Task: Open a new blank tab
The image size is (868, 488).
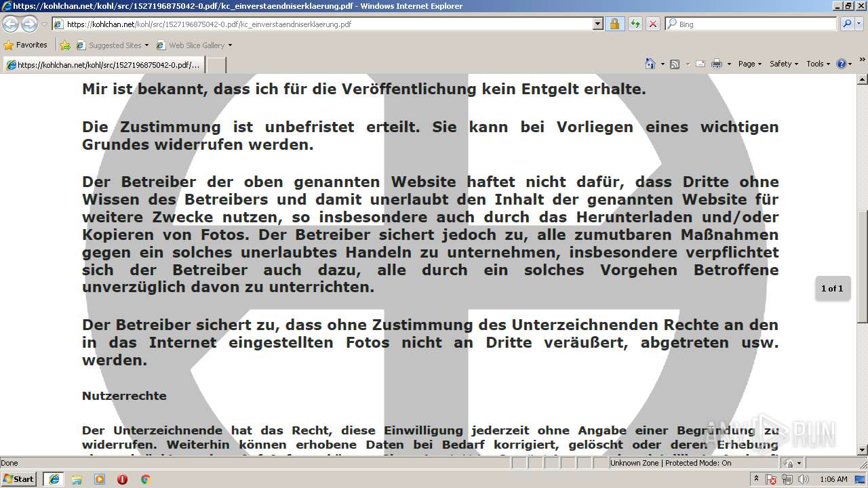Action: (216, 65)
